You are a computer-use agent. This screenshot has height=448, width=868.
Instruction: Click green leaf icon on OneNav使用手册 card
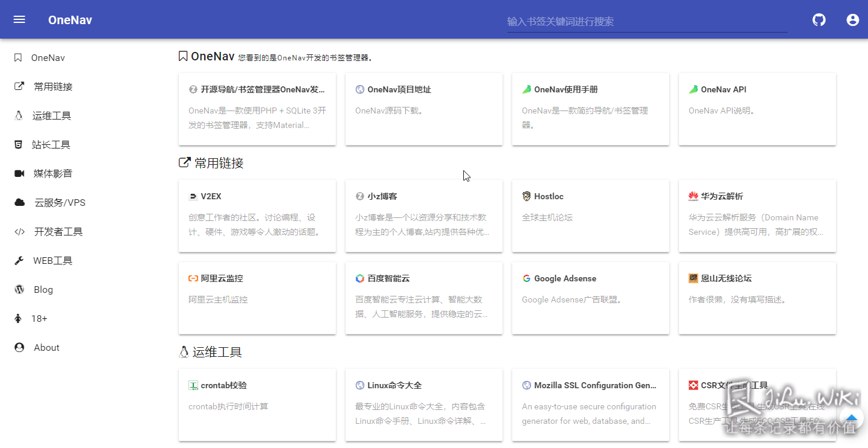click(527, 89)
